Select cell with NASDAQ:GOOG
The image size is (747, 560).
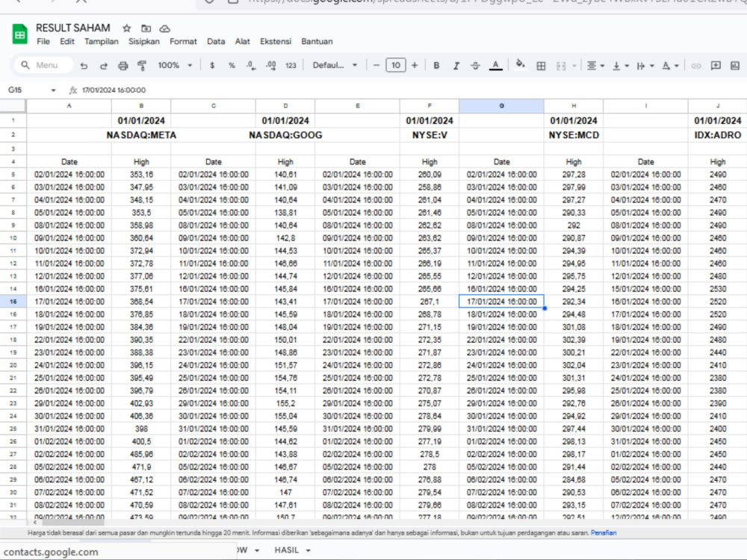[285, 135]
